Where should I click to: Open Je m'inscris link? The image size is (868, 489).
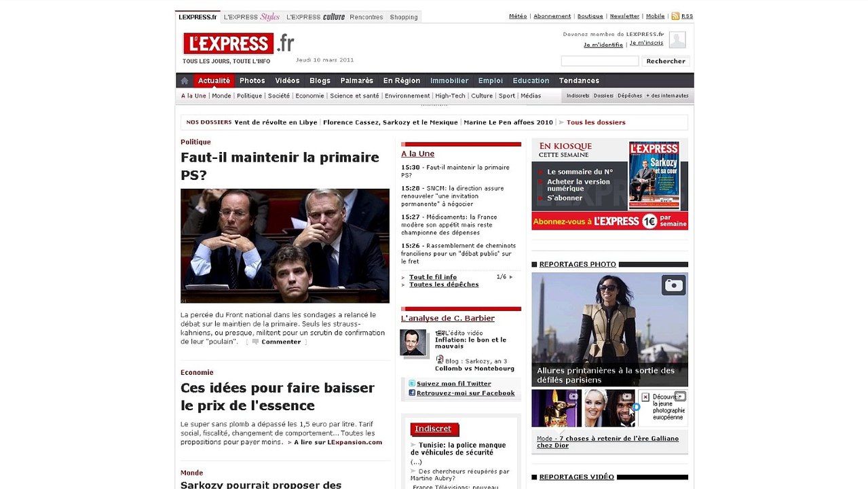[x=647, y=43]
